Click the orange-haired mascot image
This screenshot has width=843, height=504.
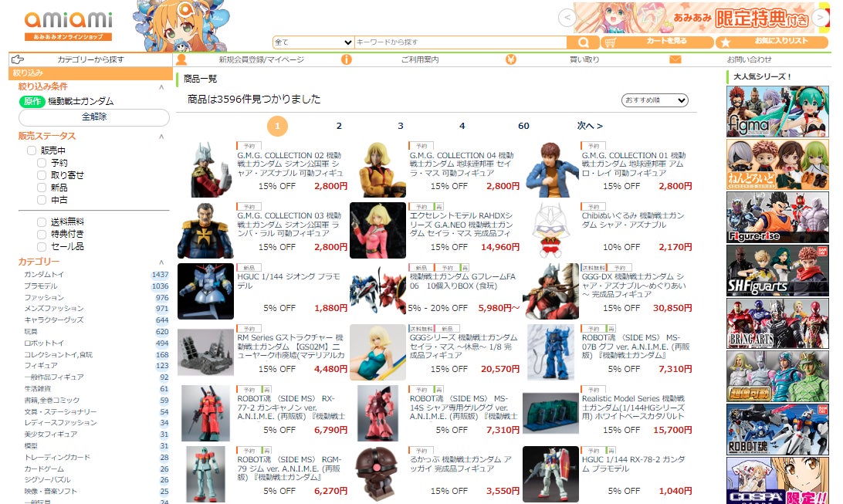coord(181,25)
